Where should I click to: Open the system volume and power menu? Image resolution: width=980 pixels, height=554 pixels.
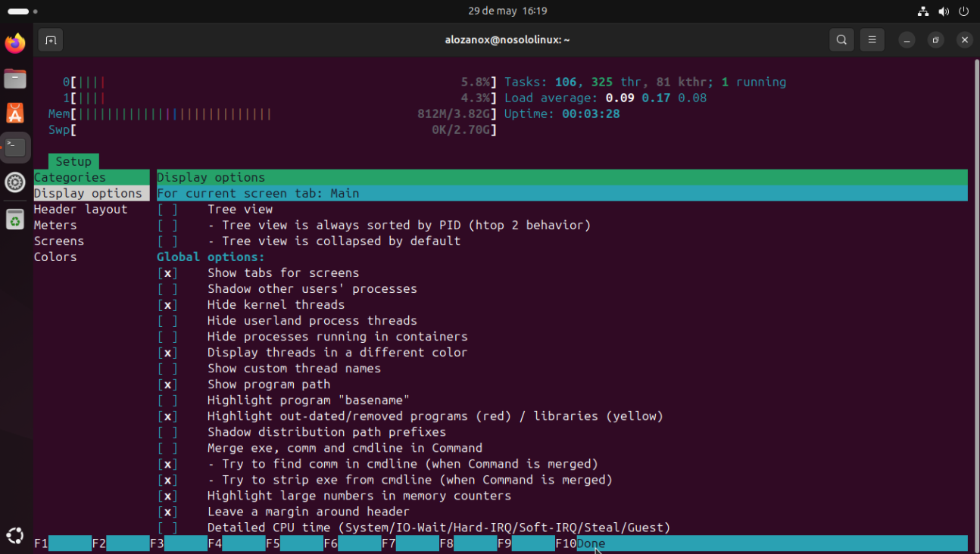944,11
